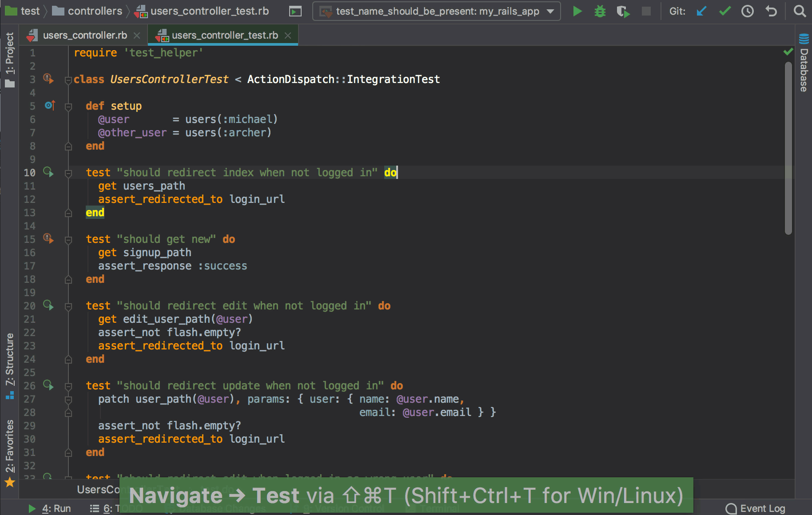Click 'controllers' breadcrumb folder

[x=87, y=11]
